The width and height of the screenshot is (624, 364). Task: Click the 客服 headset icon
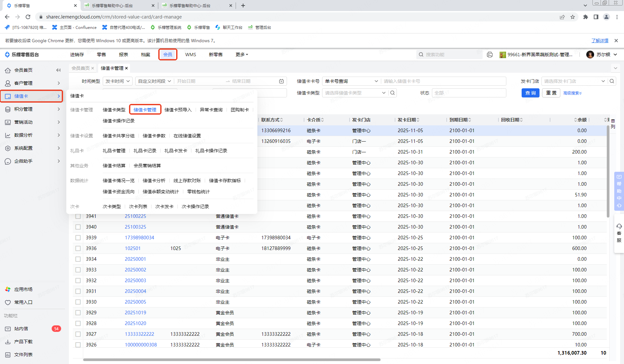pos(619,227)
